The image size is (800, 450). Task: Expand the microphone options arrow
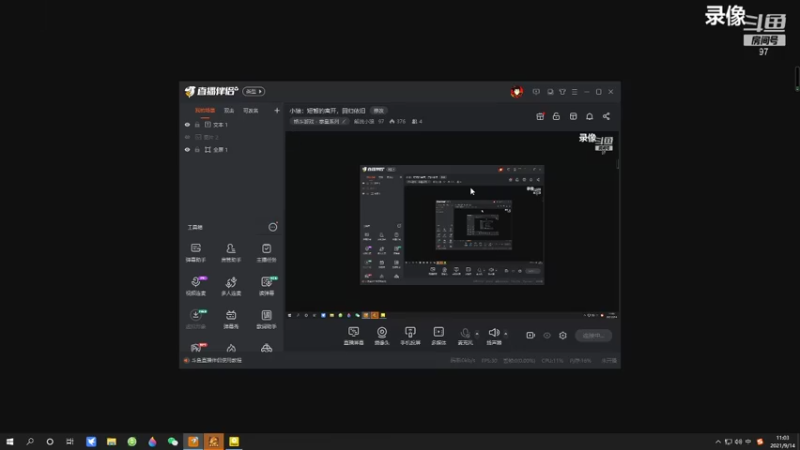coord(477,334)
